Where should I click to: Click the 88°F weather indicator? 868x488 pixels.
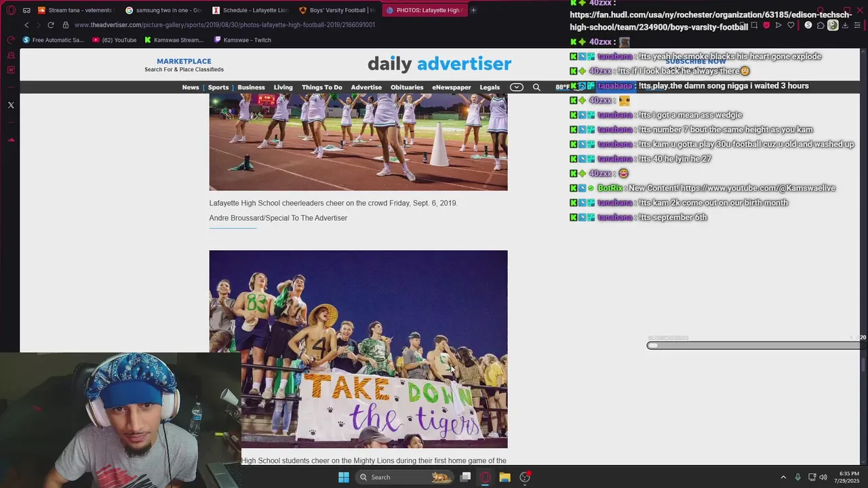point(563,87)
